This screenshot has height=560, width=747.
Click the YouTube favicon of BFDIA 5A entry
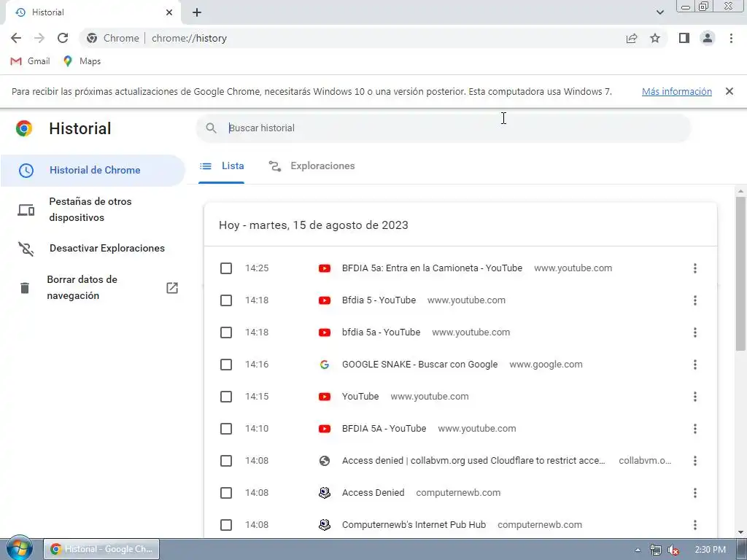(x=325, y=429)
